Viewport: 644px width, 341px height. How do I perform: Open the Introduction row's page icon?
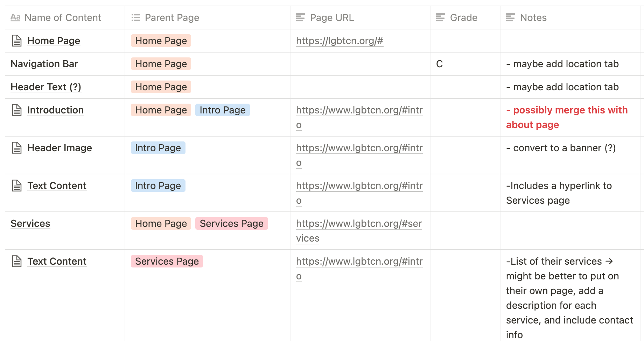point(17,110)
